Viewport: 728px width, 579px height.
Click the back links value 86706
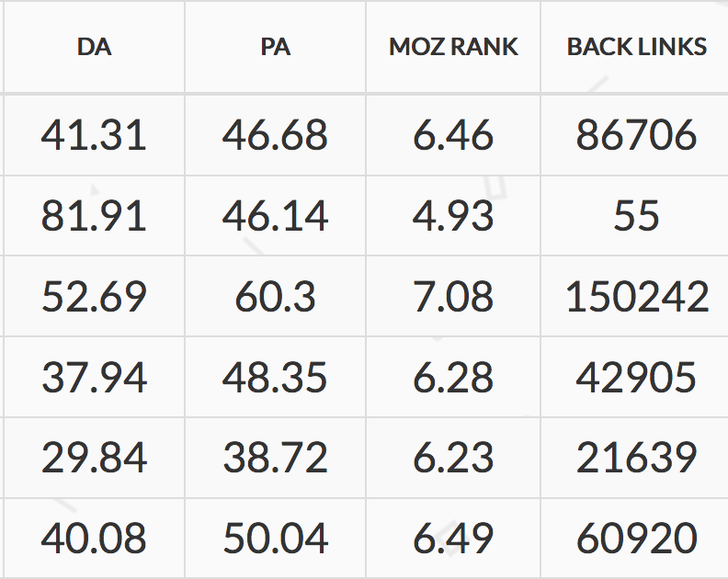tap(636, 136)
